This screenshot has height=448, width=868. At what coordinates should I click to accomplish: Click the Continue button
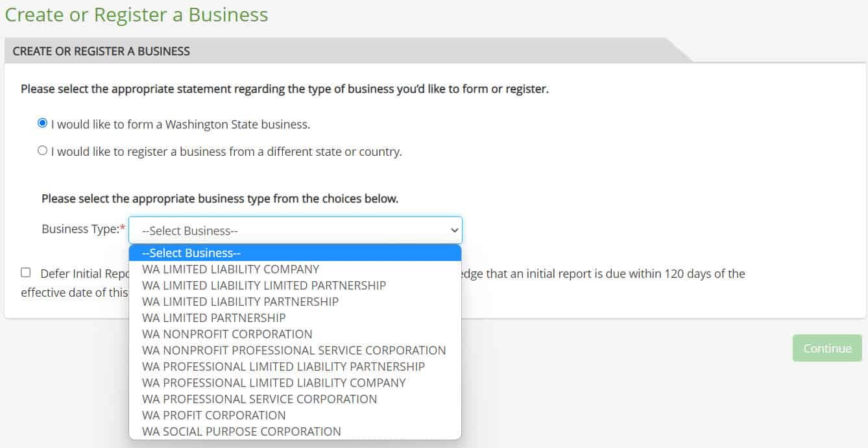coord(826,348)
